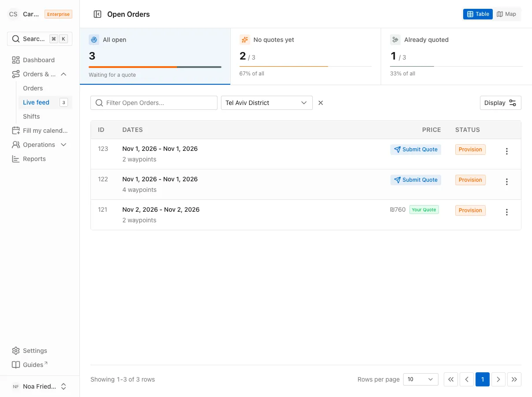Click the Provision status of order 121
This screenshot has width=532, height=397.
point(470,210)
